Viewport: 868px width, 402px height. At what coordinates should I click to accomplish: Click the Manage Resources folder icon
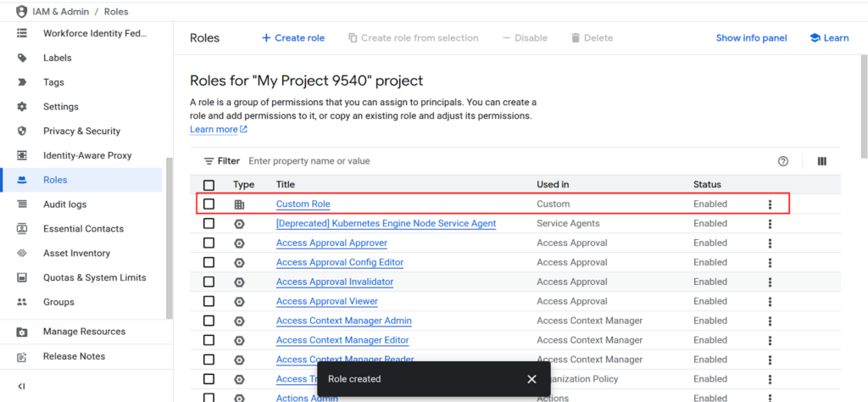tap(22, 332)
